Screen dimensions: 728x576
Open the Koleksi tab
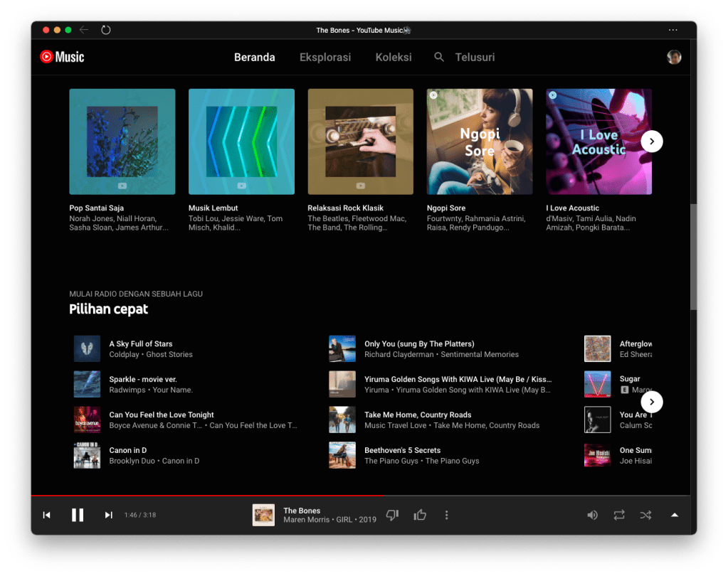click(394, 57)
